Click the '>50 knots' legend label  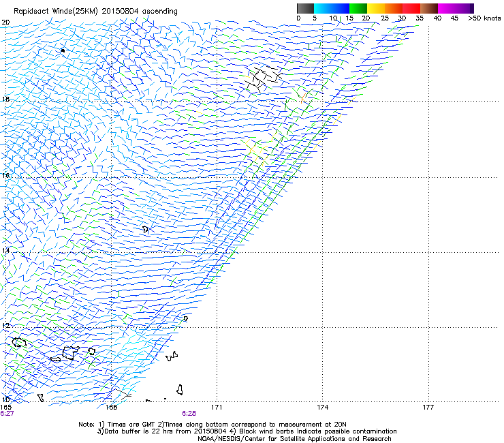click(x=484, y=18)
